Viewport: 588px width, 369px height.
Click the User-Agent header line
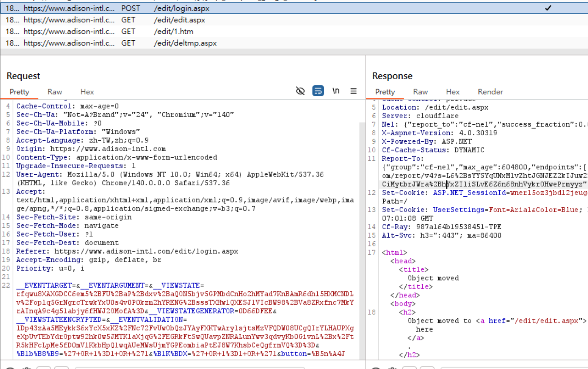tap(170, 179)
